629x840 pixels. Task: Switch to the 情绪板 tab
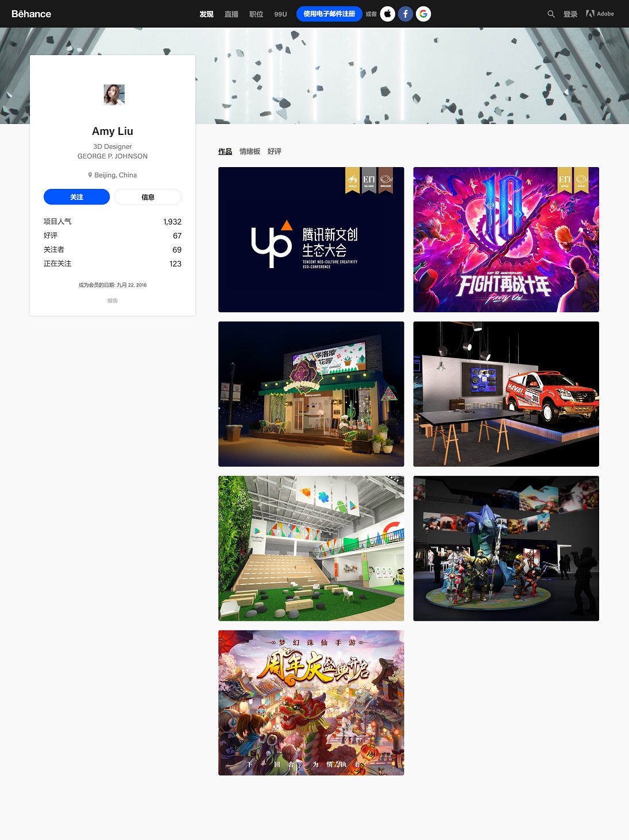(x=250, y=152)
